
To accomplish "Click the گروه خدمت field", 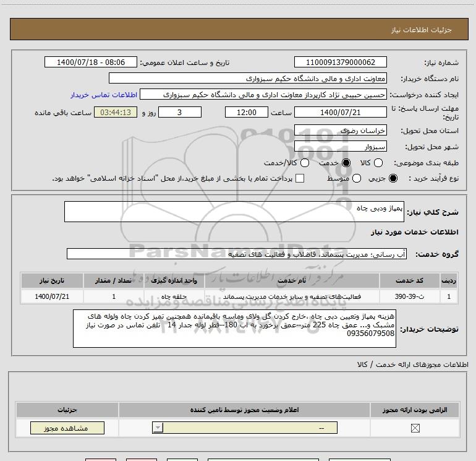I will [x=237, y=254].
